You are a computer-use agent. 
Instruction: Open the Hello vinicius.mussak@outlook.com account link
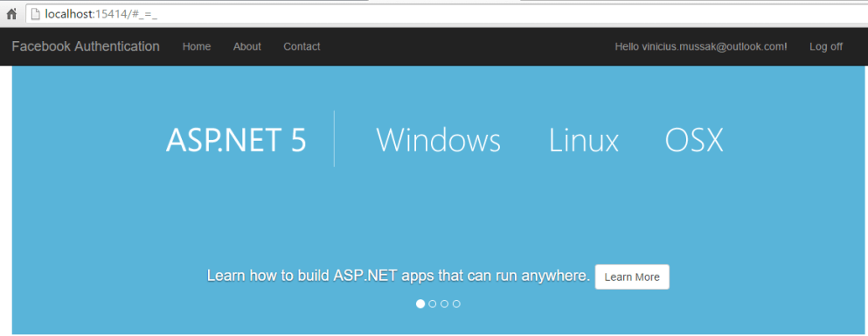701,46
